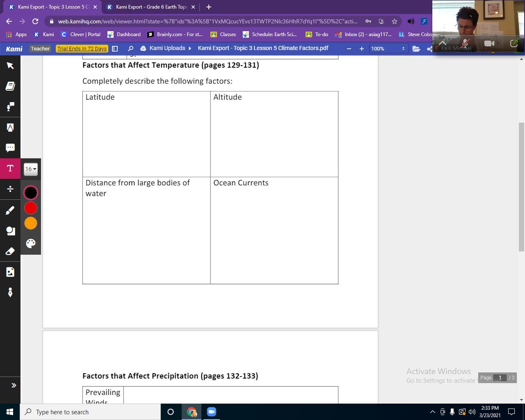Screen dimensions: 525x420
Task: Open the zoom level 100% dropdown
Action: 388,48
